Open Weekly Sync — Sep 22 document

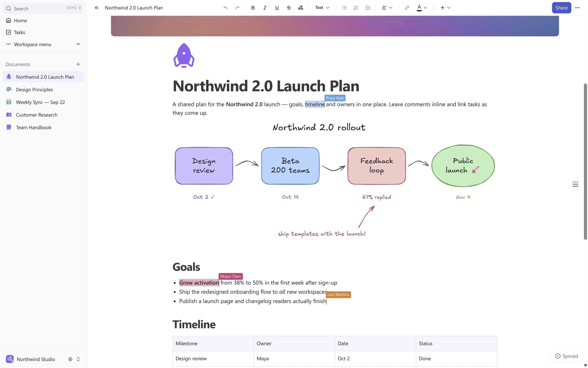(x=43, y=102)
